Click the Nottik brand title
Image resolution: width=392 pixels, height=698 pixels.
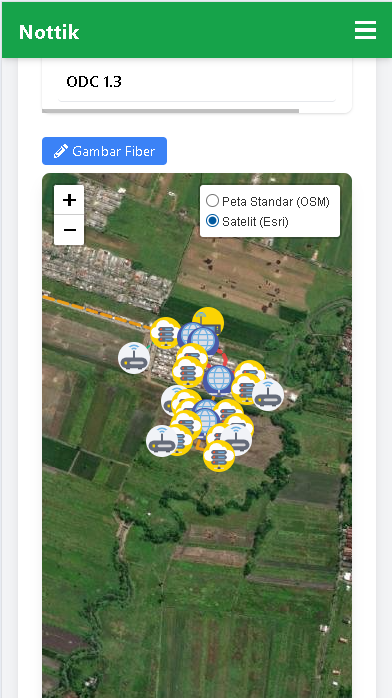coord(49,32)
